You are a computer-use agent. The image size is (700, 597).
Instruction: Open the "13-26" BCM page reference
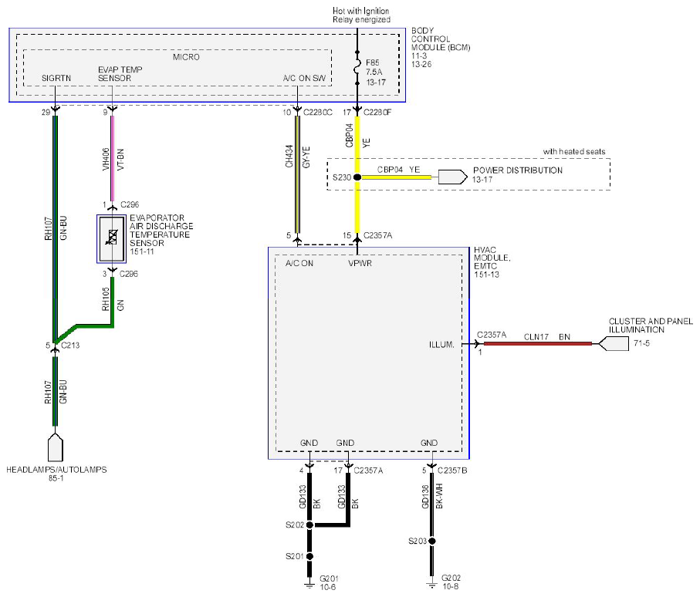[421, 64]
